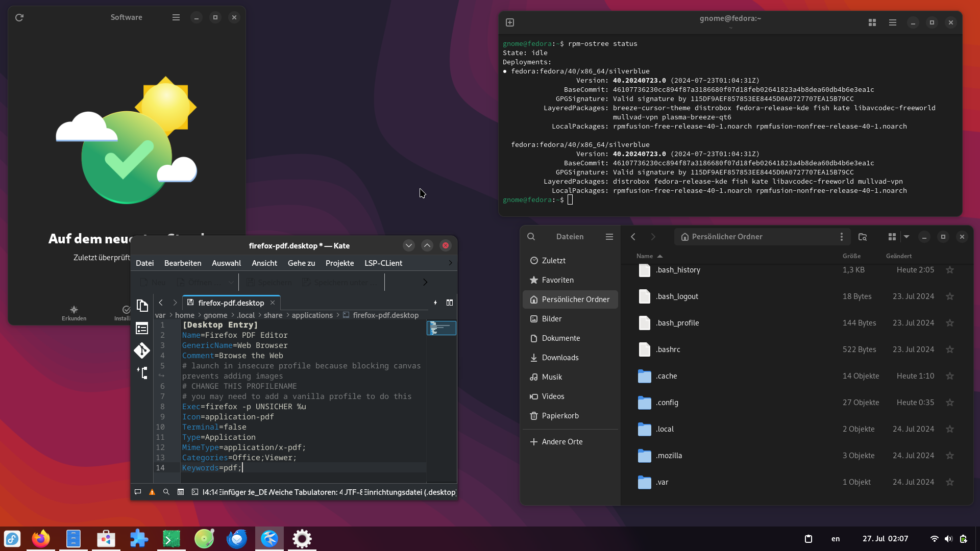Open LSP symbol outline sidebar icon
980x551 pixels.
tap(142, 373)
